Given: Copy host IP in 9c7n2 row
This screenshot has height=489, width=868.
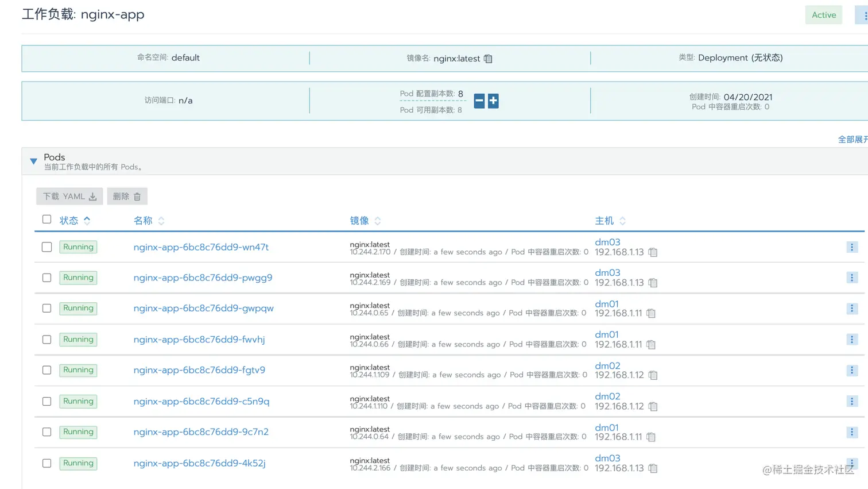Looking at the screenshot, I should (x=651, y=437).
